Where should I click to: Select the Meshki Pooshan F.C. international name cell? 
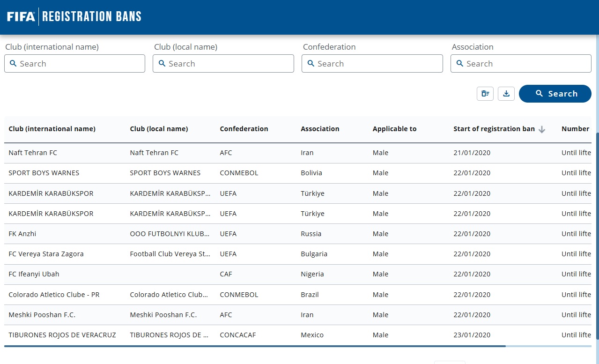(42, 315)
